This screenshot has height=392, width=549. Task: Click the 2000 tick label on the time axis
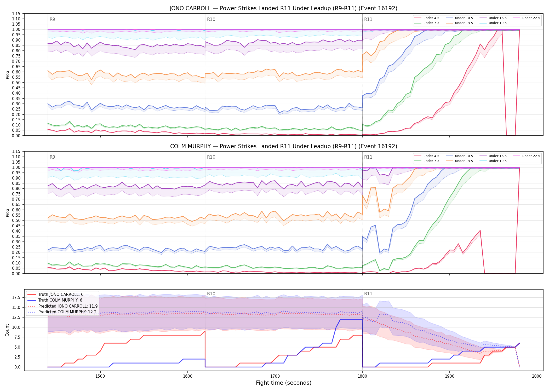tap(537, 376)
